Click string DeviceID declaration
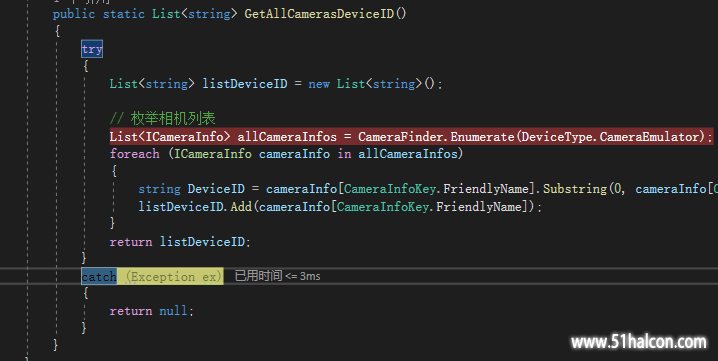The image size is (718, 361). click(191, 189)
